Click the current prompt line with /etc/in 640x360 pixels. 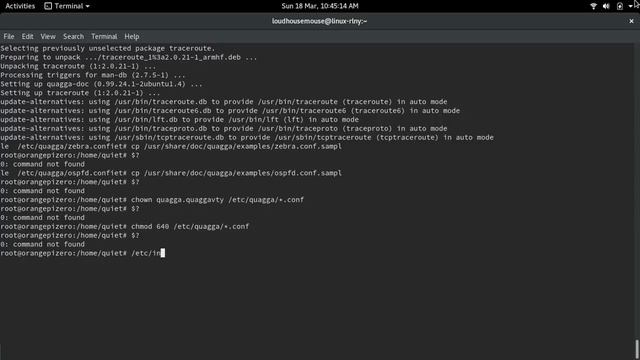point(82,253)
